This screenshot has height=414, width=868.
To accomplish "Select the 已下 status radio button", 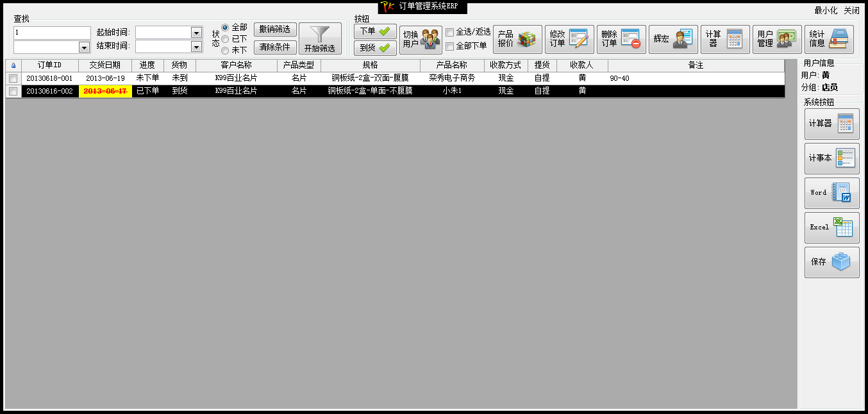I will pos(225,39).
